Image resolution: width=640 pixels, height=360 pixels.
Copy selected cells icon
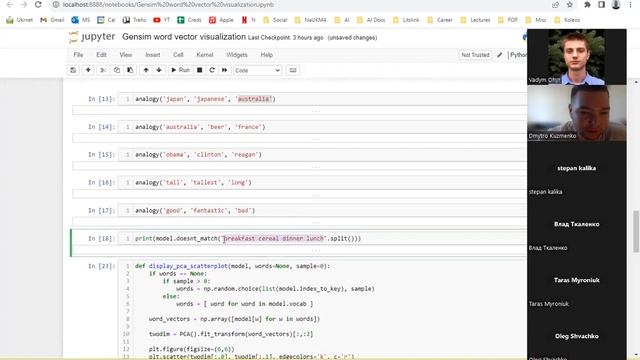click(117, 70)
